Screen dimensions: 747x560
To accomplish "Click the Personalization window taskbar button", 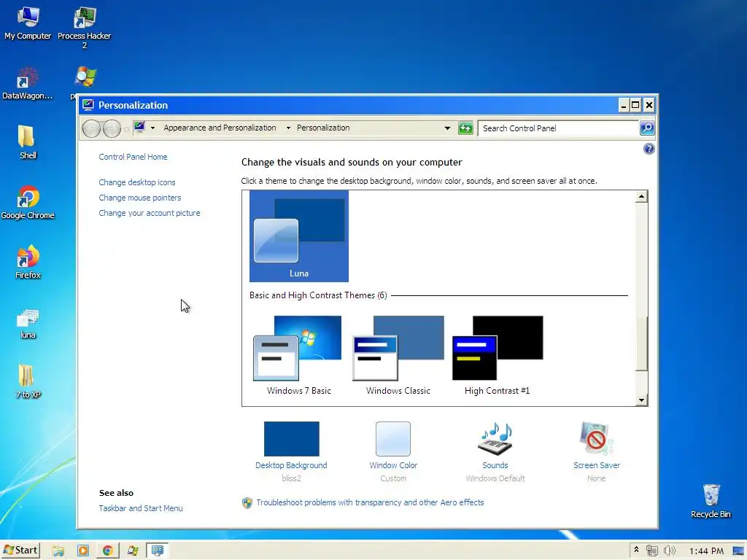I will [x=158, y=551].
